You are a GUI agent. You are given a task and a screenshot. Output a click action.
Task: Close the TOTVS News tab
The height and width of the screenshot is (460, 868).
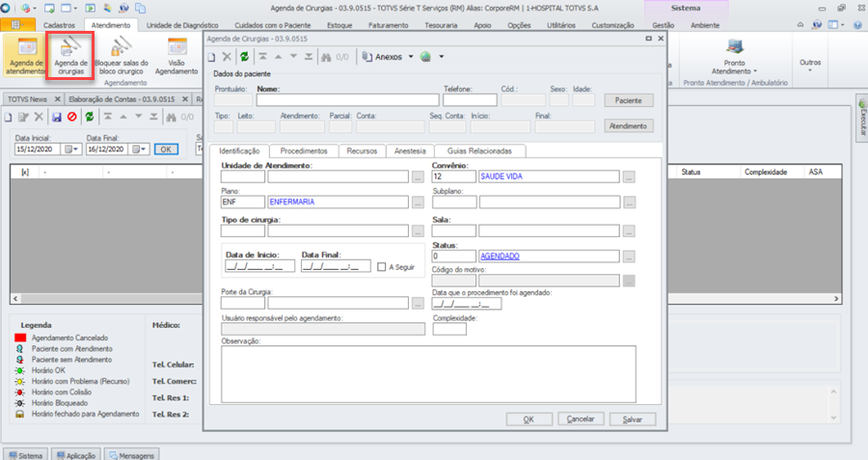tap(57, 99)
